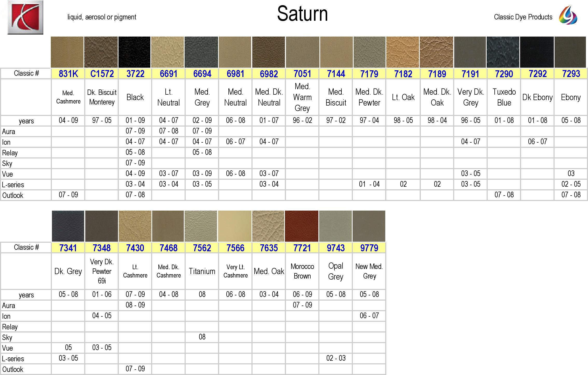Click the 9779 color code

coord(369,248)
